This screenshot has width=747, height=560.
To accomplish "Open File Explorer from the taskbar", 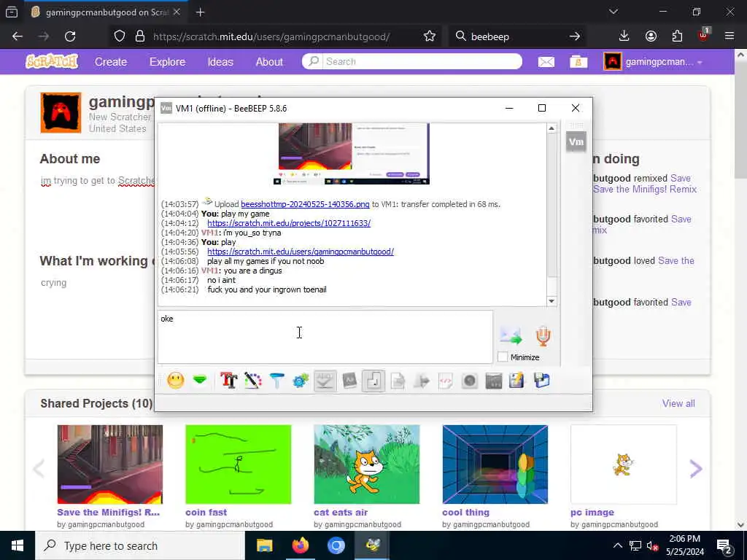I will (264, 545).
